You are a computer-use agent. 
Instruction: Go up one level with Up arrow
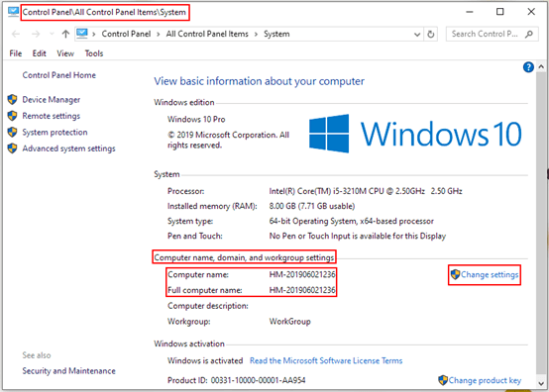coord(65,34)
